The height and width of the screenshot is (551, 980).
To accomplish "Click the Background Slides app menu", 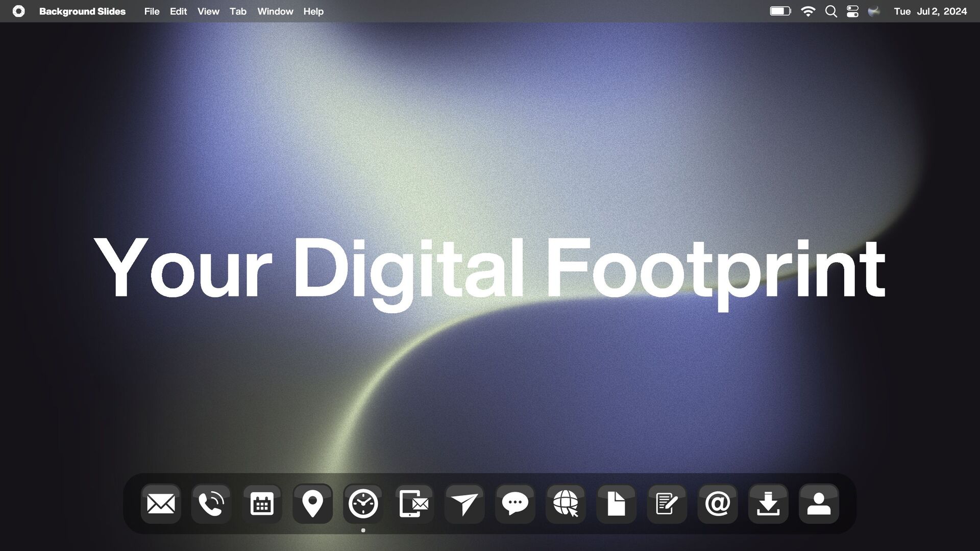I will [x=82, y=11].
